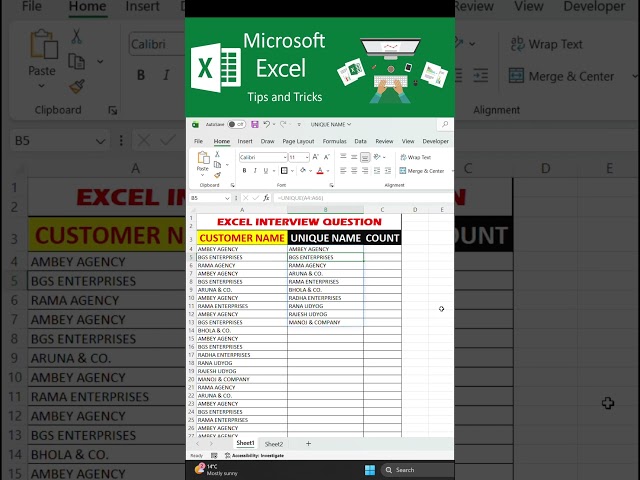640x480 pixels.
Task: Set Top Align in center Excel ribbon
Action: [x=343, y=157]
